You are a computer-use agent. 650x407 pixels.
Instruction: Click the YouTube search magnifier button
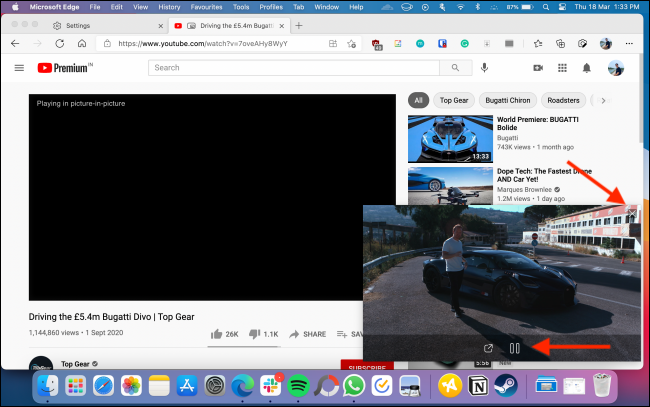click(x=455, y=68)
